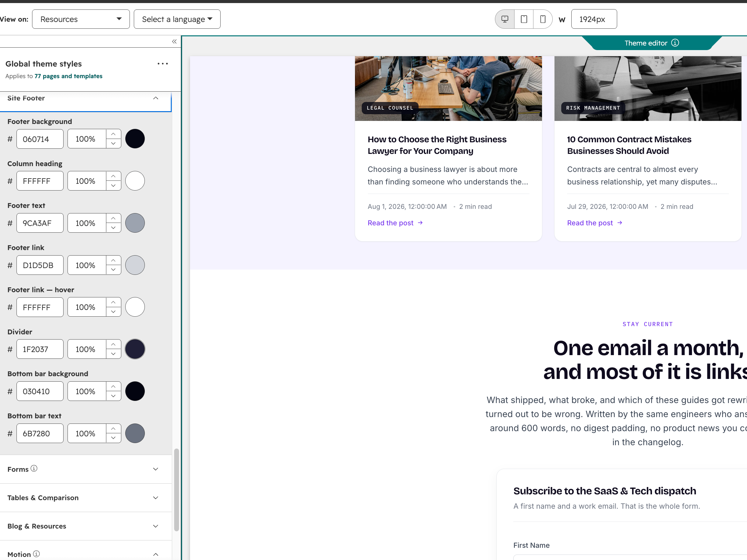The image size is (747, 560).
Task: Switch to tablet preview icon
Action: [x=524, y=19]
